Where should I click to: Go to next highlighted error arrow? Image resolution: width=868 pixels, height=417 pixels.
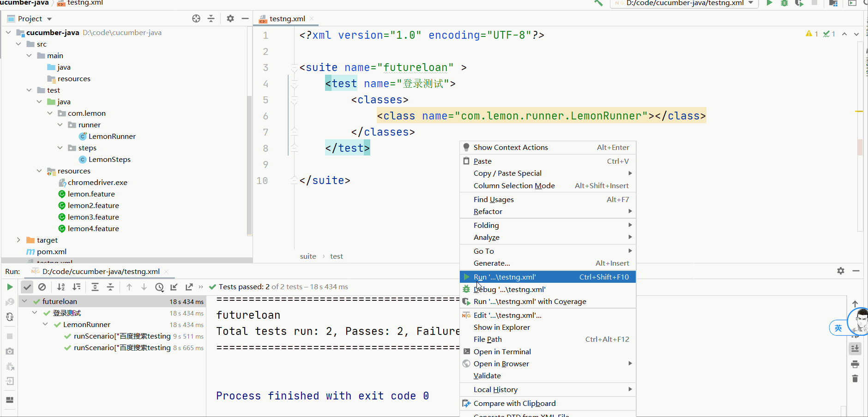856,34
